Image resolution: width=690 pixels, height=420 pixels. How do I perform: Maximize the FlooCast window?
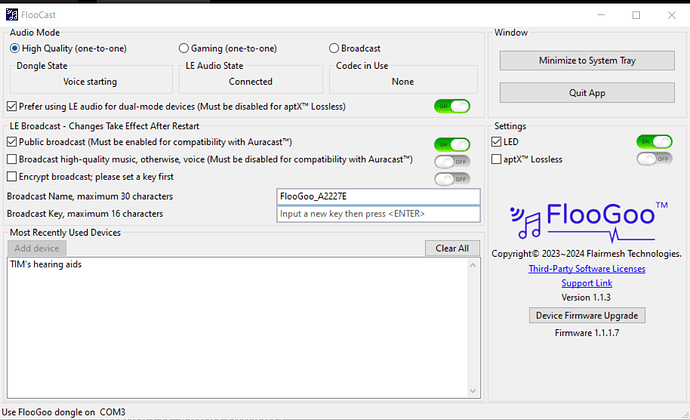[636, 15]
